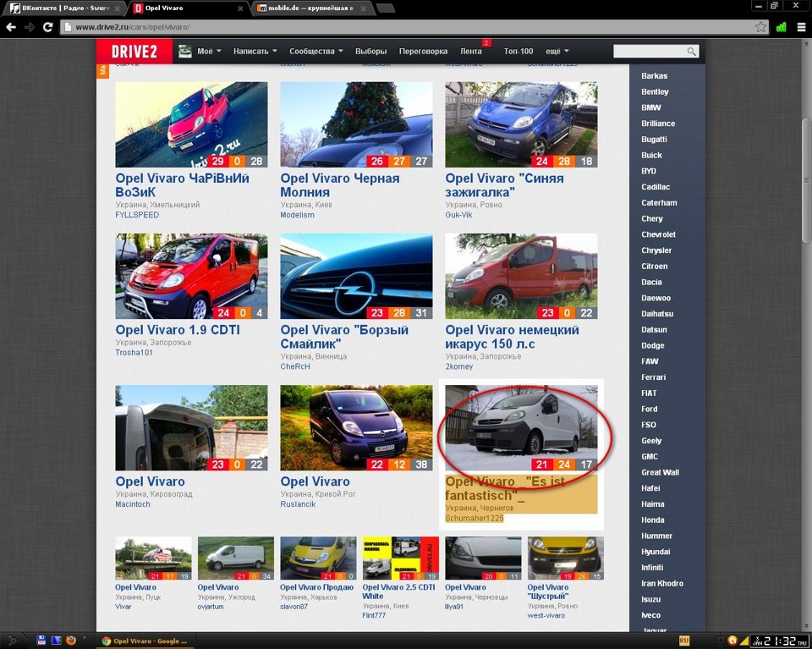Click Opel Vivaro Google Chrome taskbar button
This screenshot has width=812, height=649.
(144, 641)
